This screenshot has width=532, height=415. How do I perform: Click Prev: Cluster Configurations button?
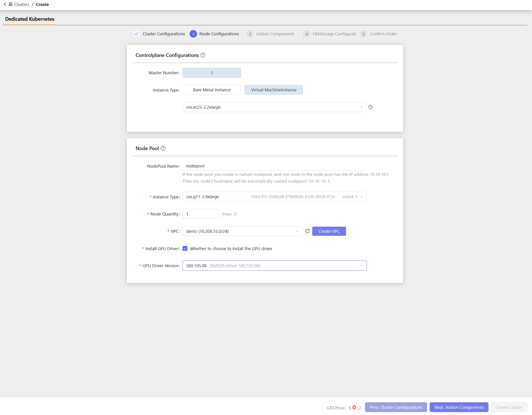click(x=396, y=407)
